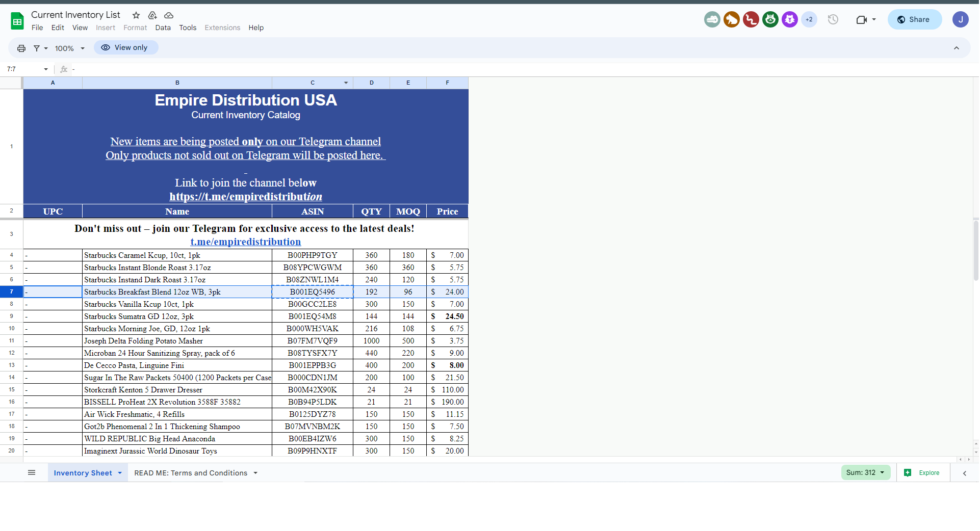Open Inventory Sheet tab options arrow
Viewport: 980px width, 531px height.
point(120,473)
